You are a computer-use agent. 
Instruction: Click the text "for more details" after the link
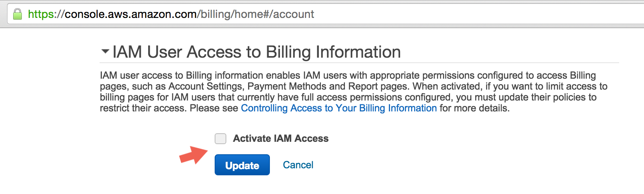[473, 108]
